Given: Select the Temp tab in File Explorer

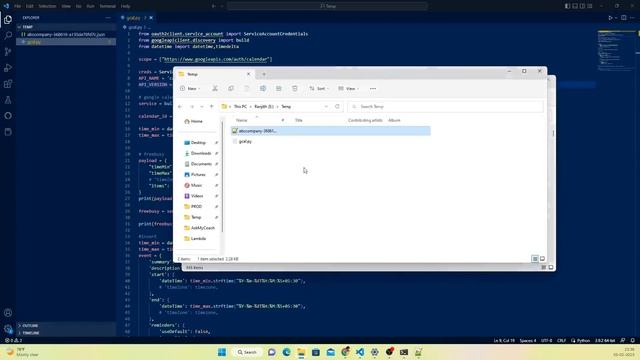Looking at the screenshot, I should pyautogui.click(x=215, y=74).
